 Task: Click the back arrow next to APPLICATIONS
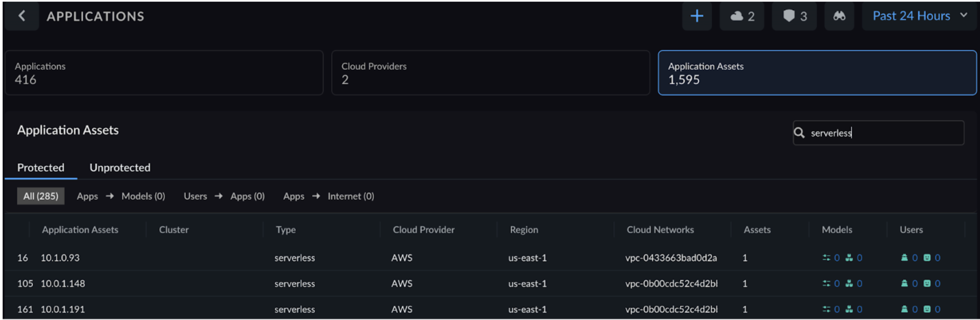click(x=22, y=16)
